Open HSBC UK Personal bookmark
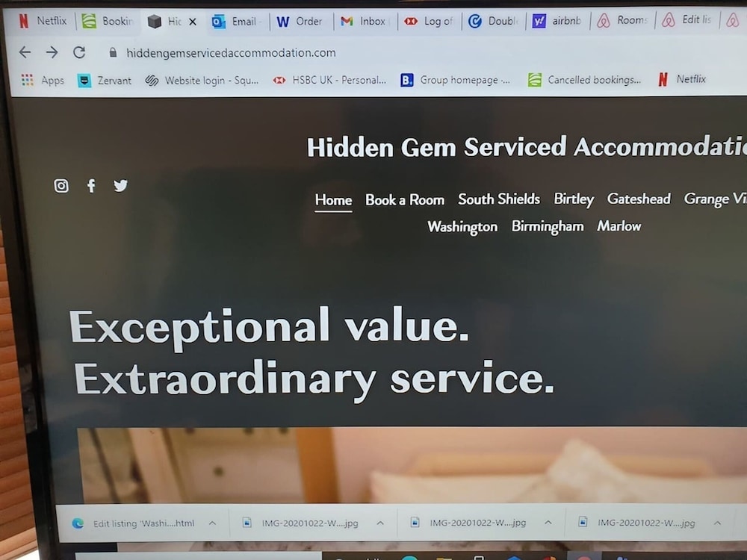Viewport: 747px width, 560px height. (329, 80)
